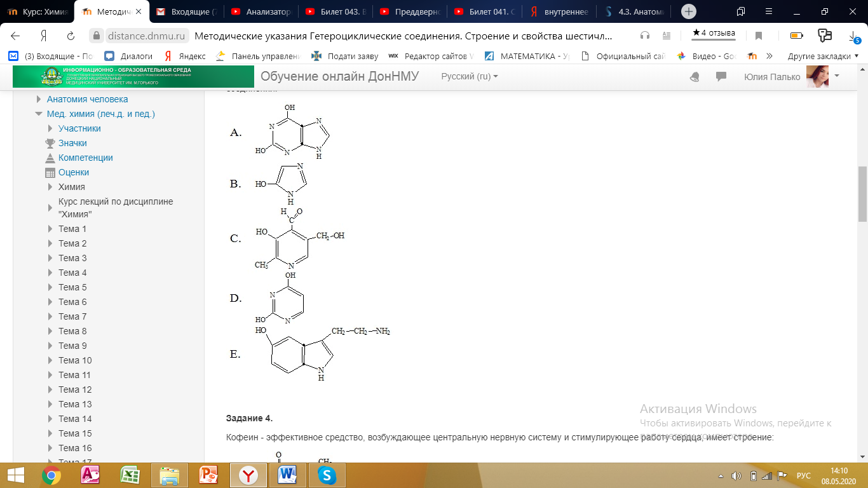Image resolution: width=868 pixels, height=488 pixels.
Task: Open File Explorer from taskbar
Action: 170,475
